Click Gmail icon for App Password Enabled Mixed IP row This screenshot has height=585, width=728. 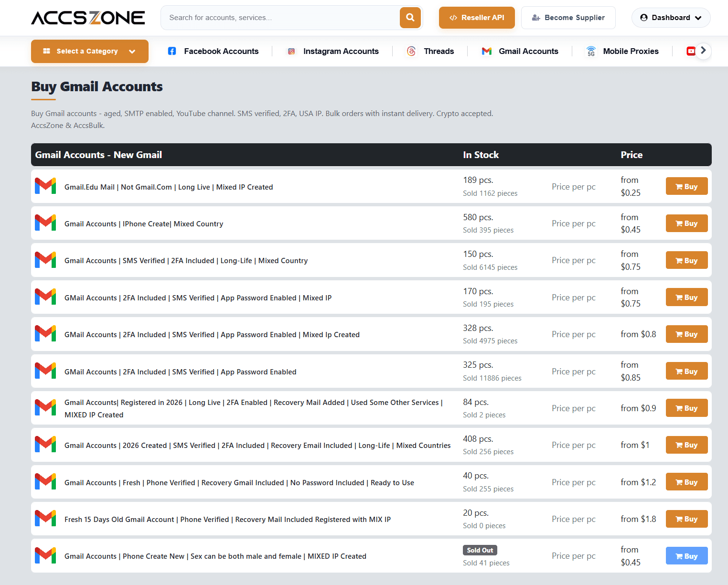point(45,297)
